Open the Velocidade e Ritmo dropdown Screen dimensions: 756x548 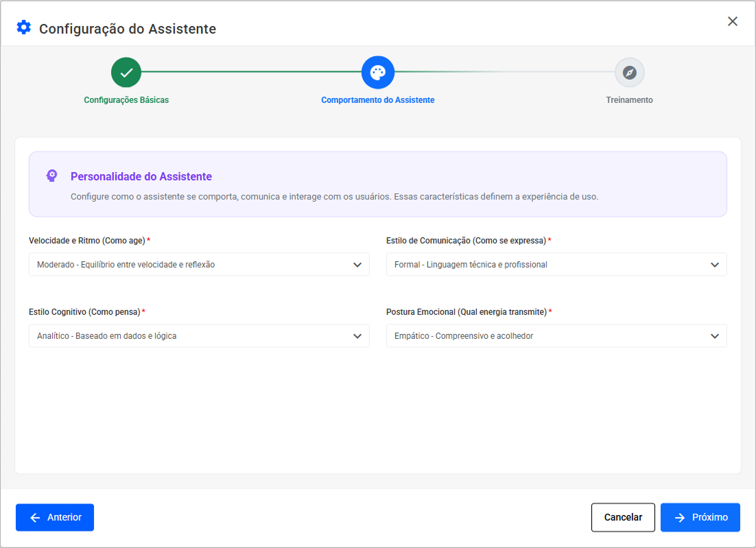pyautogui.click(x=199, y=265)
